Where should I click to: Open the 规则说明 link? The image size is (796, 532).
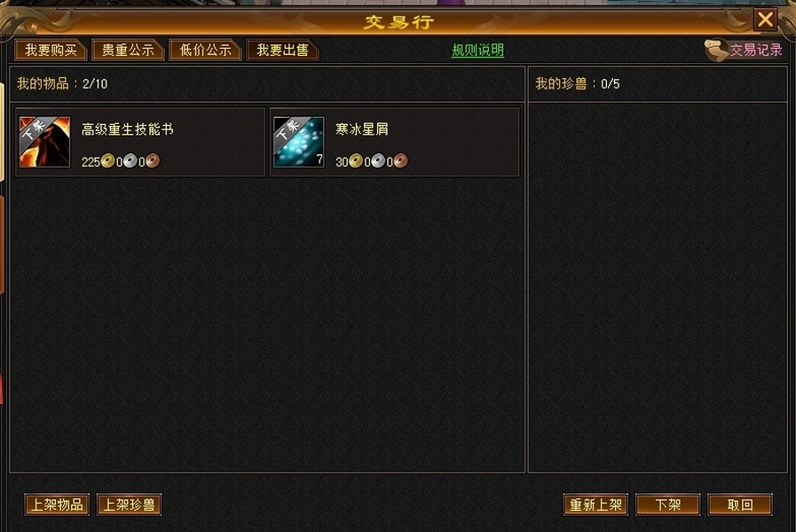tap(477, 51)
